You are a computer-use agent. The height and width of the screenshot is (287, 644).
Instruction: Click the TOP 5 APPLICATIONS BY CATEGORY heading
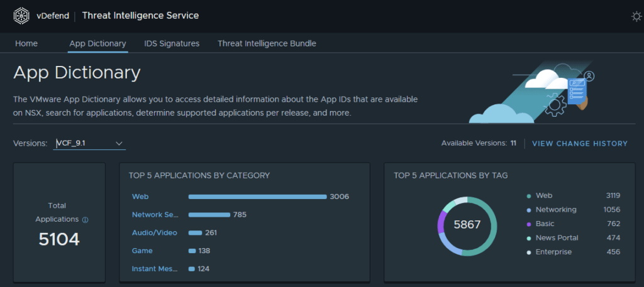[199, 175]
